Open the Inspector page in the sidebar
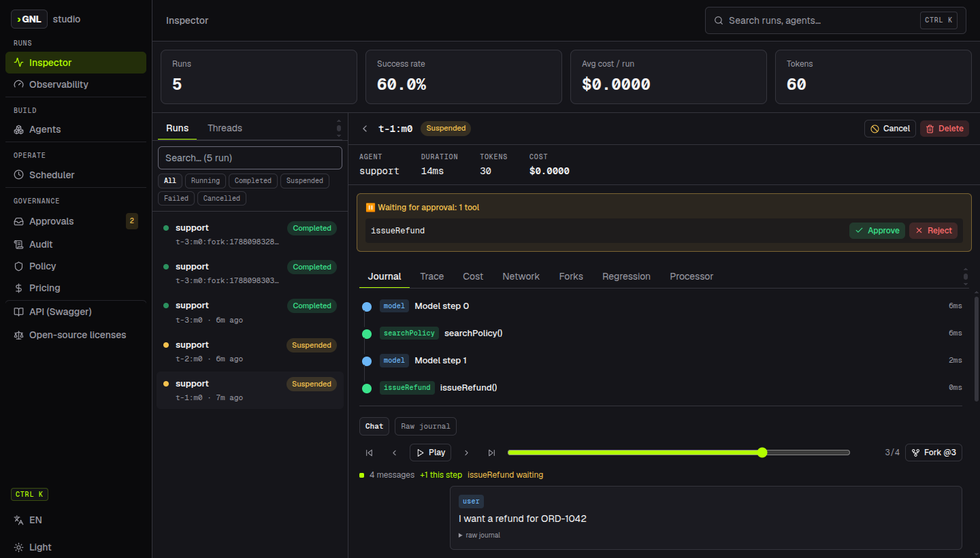 (76, 63)
